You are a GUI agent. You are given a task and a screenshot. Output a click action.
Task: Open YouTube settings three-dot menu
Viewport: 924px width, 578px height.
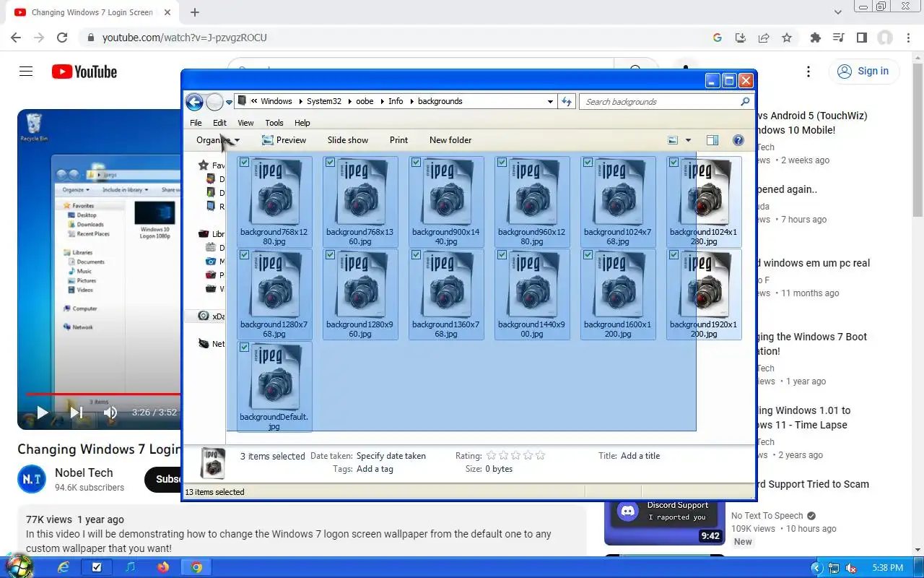tap(808, 71)
